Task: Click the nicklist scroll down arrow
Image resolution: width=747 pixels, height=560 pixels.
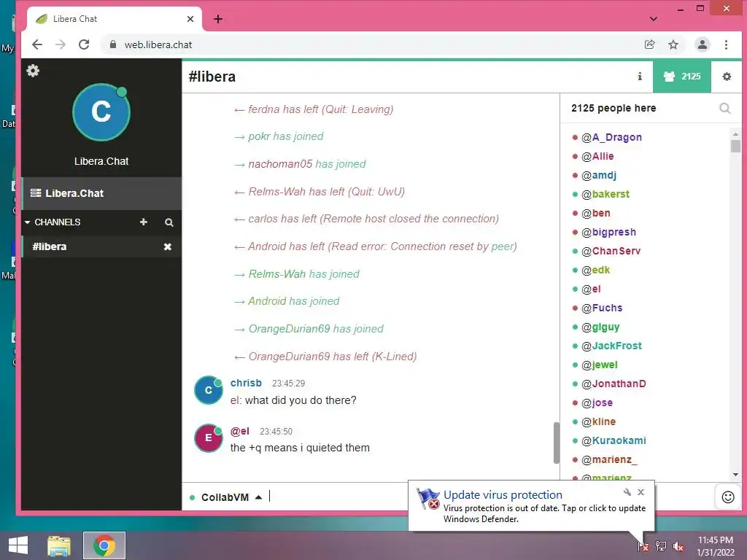Action: tap(735, 475)
